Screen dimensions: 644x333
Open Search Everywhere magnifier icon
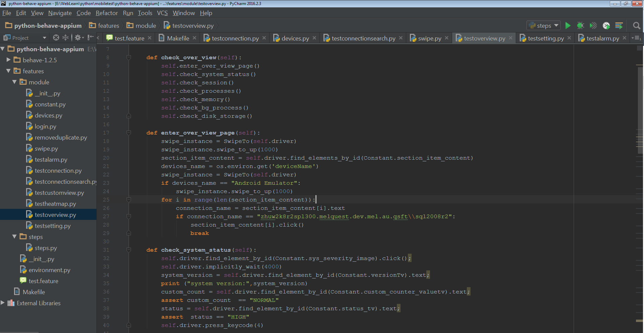click(x=637, y=26)
